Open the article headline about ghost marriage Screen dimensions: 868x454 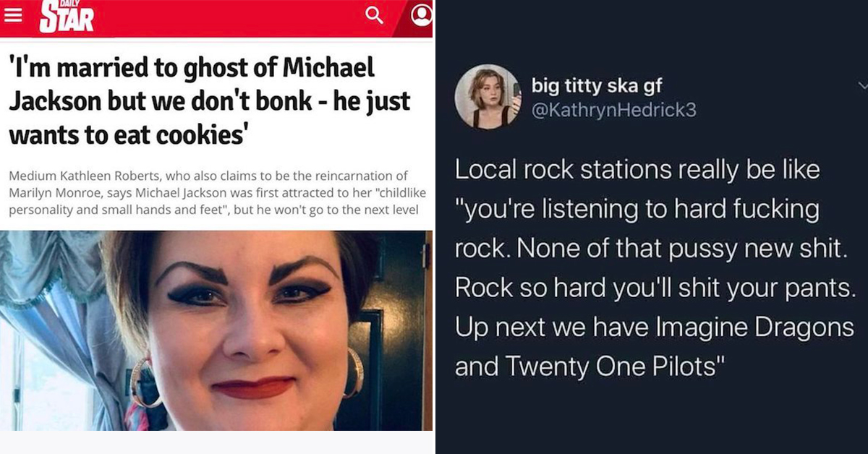pyautogui.click(x=210, y=100)
